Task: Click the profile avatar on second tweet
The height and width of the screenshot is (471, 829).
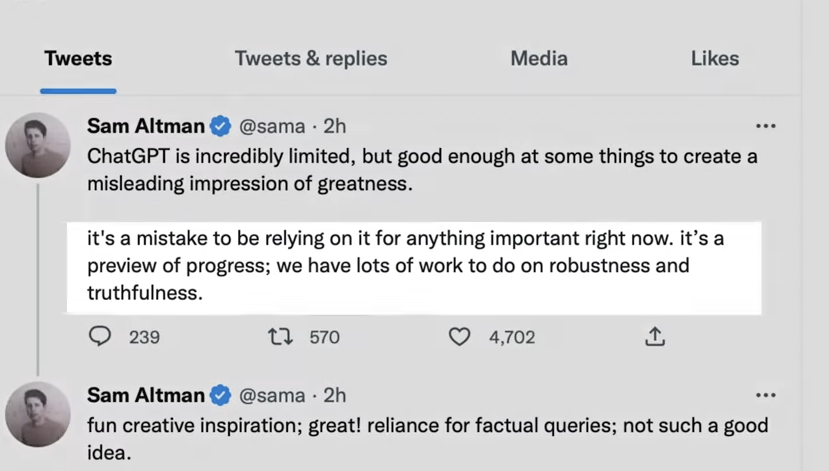Action: [38, 413]
